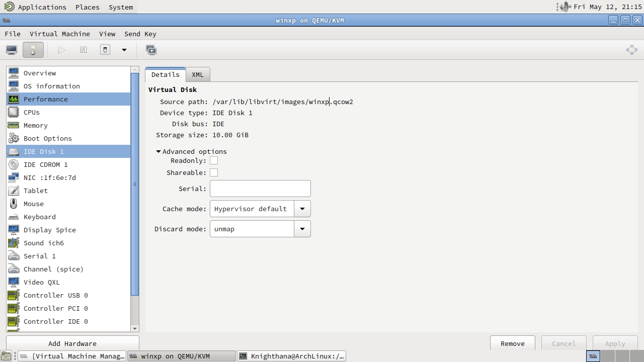Select the CPUs hardware entry
Viewport: 644px width, 362px height.
click(68, 112)
